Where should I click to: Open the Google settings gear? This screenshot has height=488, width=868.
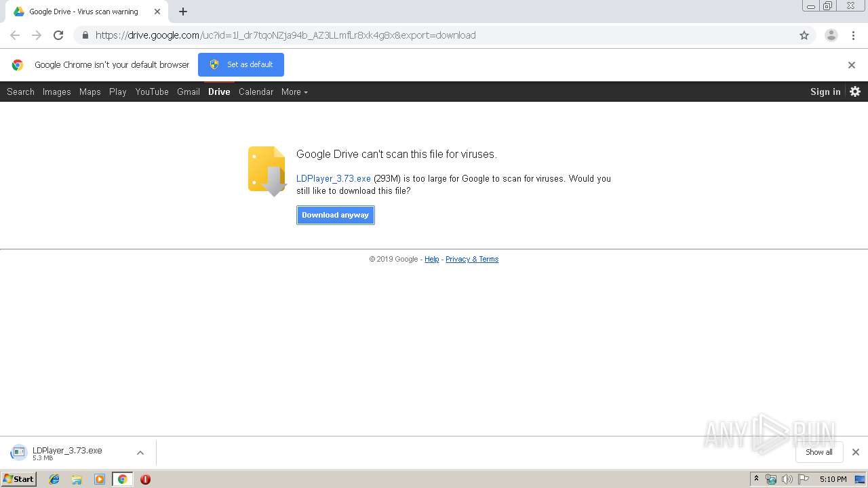[x=855, y=91]
